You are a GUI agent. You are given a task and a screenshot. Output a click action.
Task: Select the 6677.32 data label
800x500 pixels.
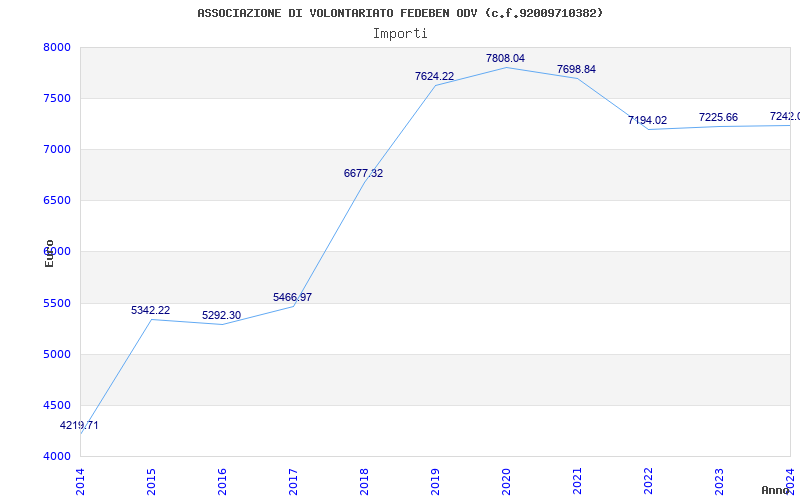(363, 173)
